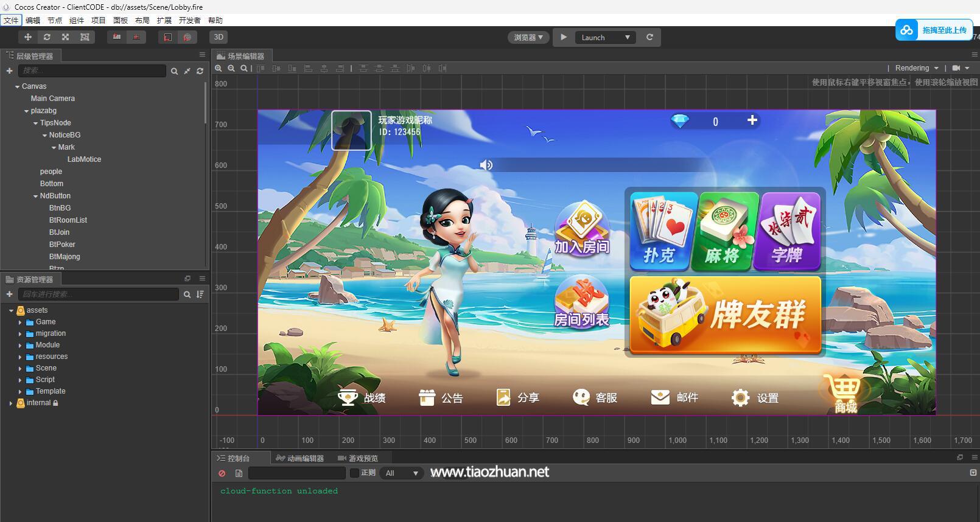Screen dimensions: 980x522
Task: Click the reset zoom icon in the scene editor
Action: pyautogui.click(x=243, y=69)
